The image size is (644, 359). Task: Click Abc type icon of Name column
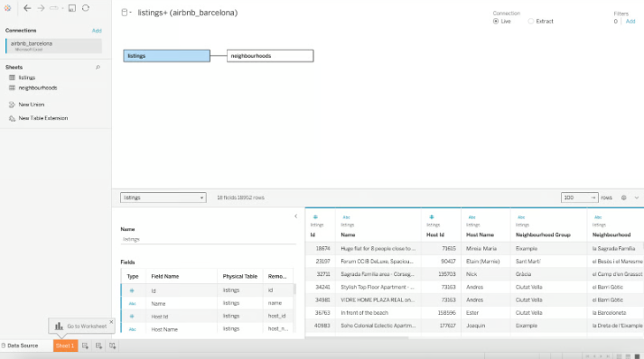[x=346, y=217]
